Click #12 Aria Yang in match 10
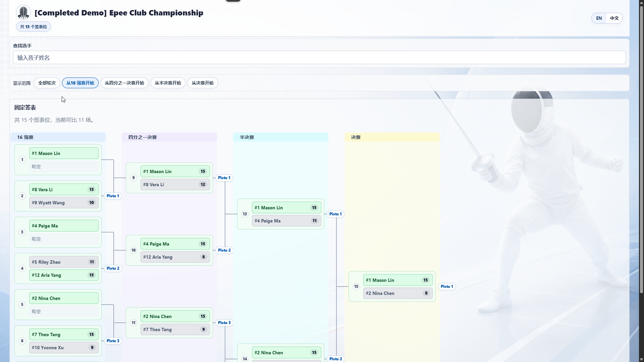 [x=175, y=257]
